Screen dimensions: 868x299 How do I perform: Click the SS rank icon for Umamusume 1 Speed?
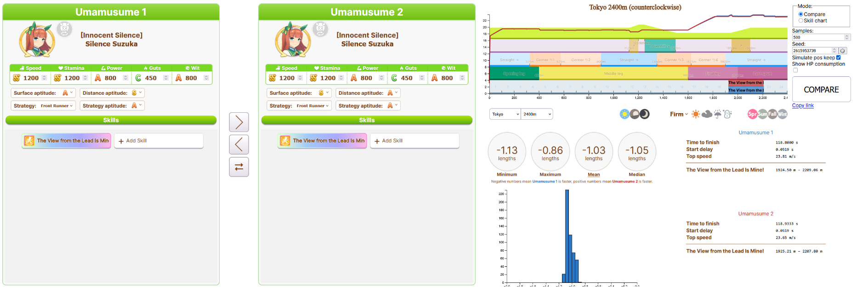tap(17, 78)
